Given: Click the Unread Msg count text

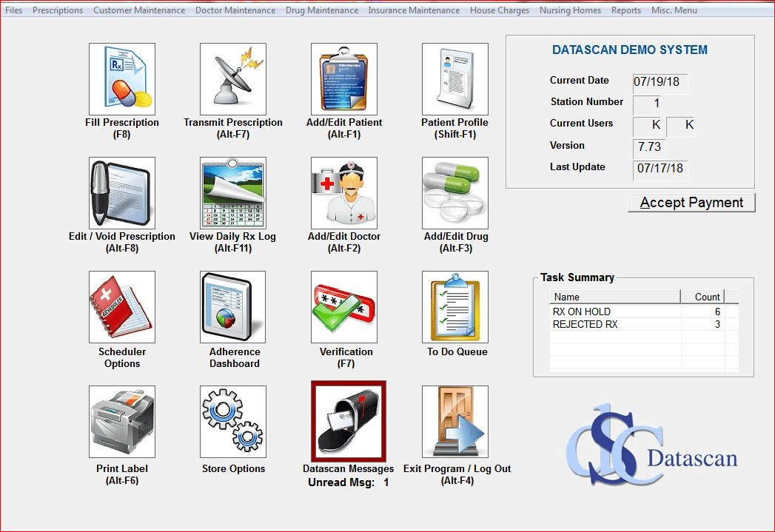Looking at the screenshot, I should [349, 482].
